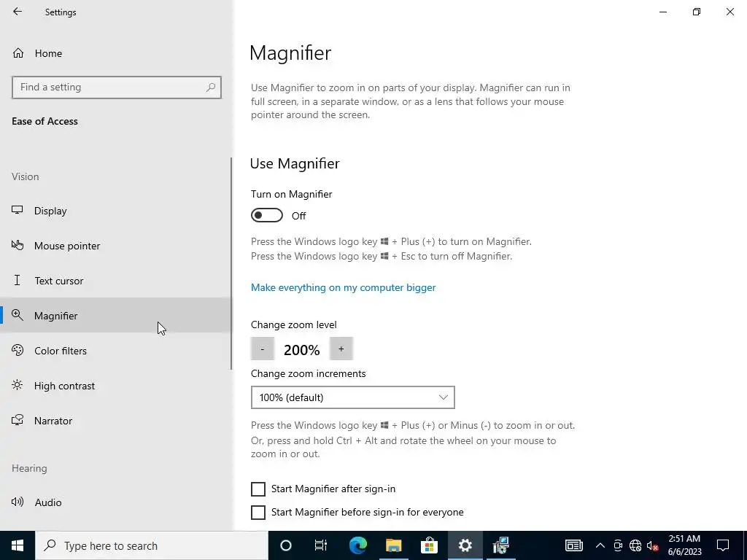The height and width of the screenshot is (560, 747).
Task: Click the Ease of Access heading
Action: click(x=44, y=122)
